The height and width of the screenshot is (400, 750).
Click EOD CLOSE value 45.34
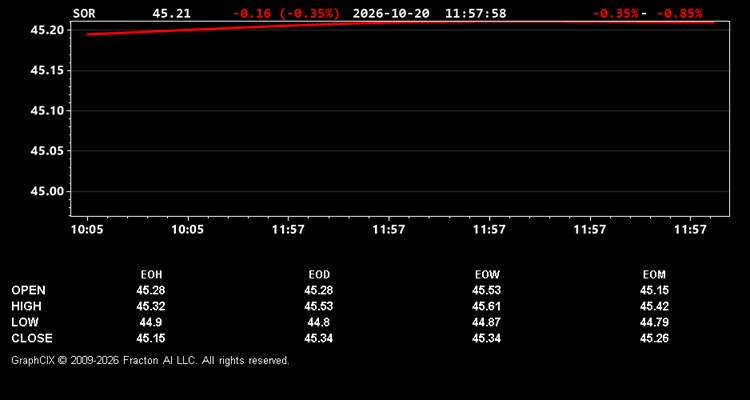319,338
